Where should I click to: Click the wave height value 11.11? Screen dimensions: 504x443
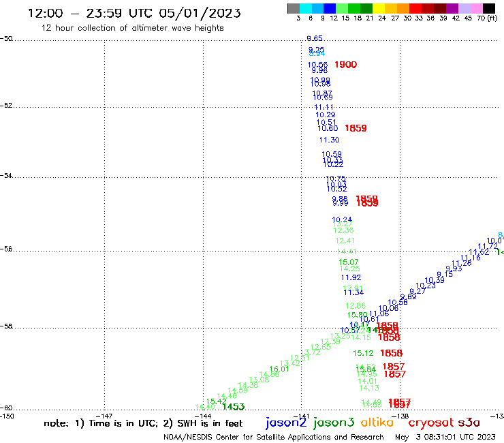pos(324,107)
